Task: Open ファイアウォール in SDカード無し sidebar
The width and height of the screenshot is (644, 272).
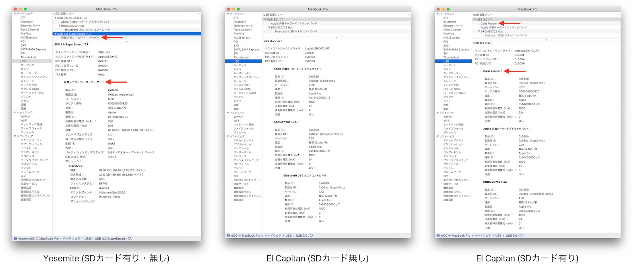Action: [x=244, y=129]
